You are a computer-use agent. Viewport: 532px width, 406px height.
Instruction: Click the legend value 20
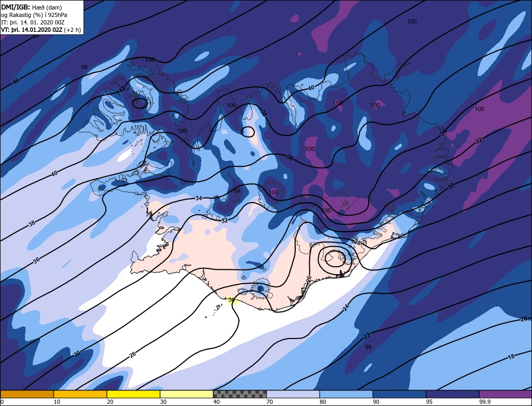click(110, 402)
